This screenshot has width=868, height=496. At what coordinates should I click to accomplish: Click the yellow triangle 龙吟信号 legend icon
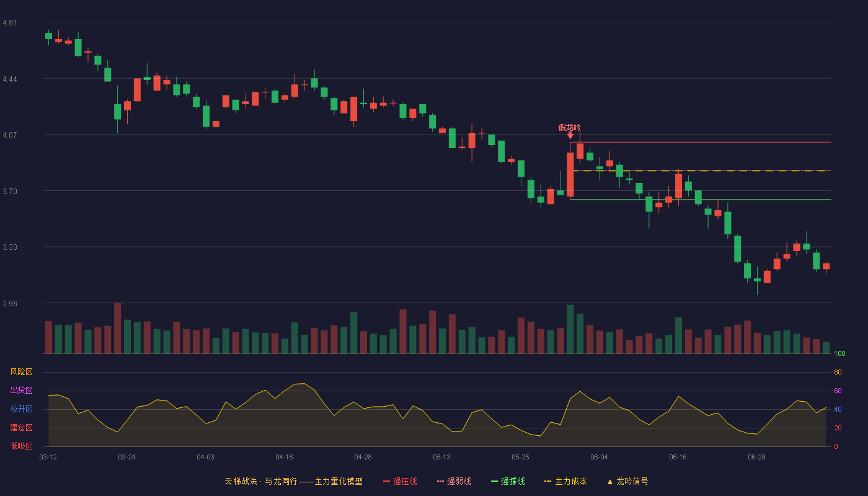[x=610, y=482]
